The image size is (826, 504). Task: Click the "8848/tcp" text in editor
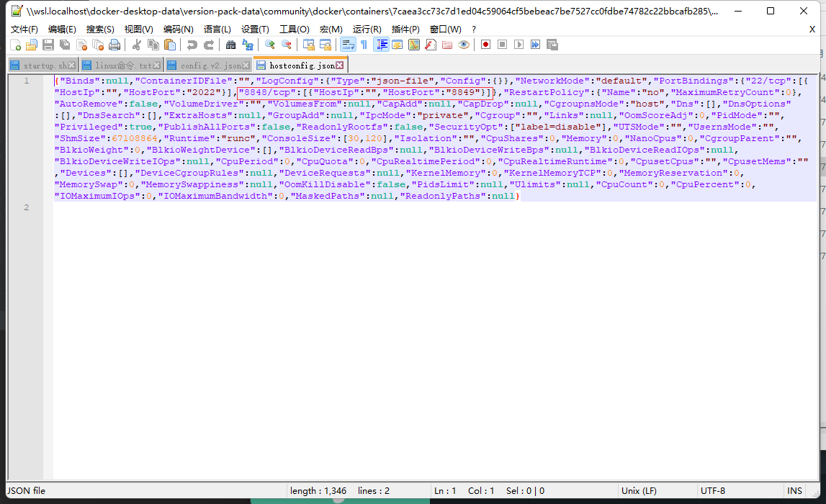266,92
